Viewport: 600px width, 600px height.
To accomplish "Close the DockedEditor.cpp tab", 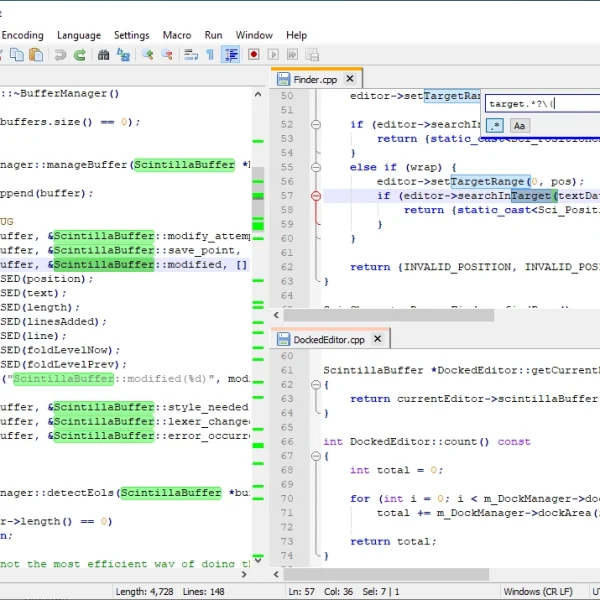I will [x=377, y=339].
